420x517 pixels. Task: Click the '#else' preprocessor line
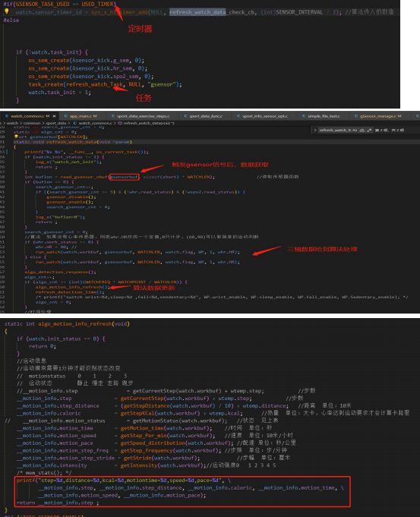pos(11,20)
